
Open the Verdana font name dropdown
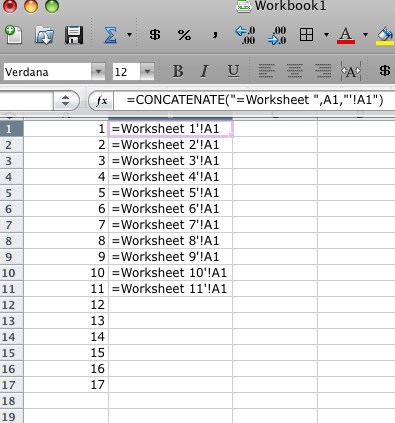(98, 72)
